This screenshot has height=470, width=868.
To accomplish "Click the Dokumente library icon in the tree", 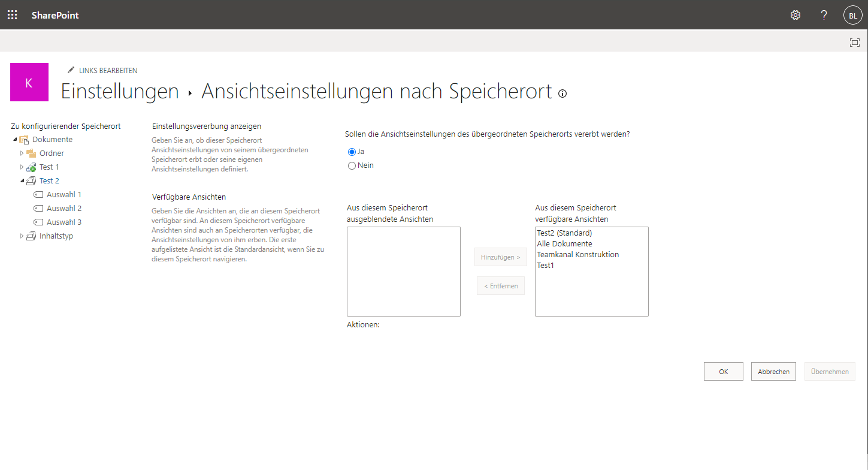I will 25,138.
